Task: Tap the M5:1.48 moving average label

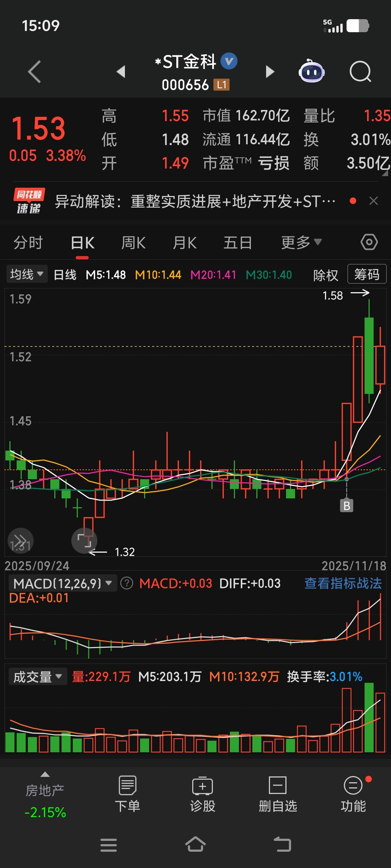Action: pos(106,275)
